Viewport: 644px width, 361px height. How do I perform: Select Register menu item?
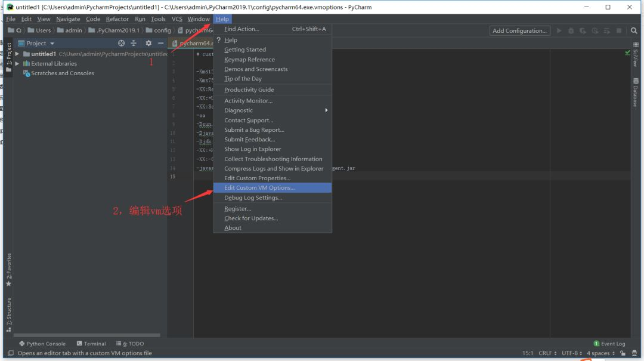point(273,208)
